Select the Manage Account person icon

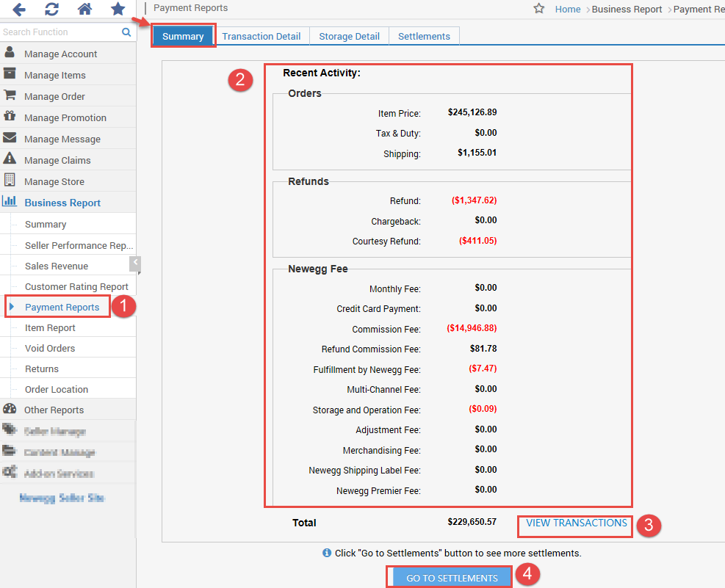coord(10,53)
